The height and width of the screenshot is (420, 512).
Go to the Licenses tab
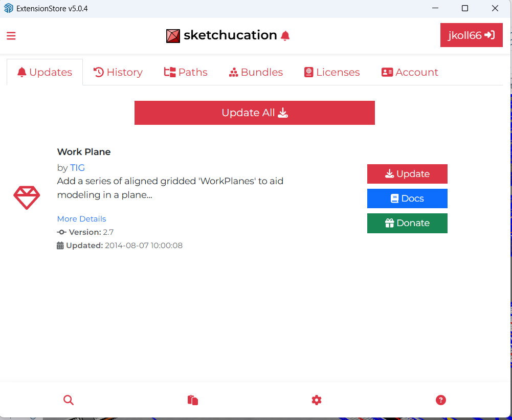click(x=332, y=72)
